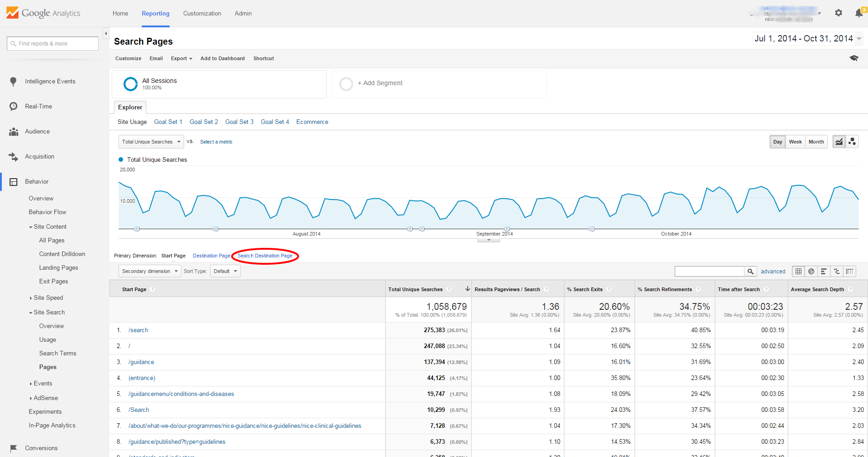Click the Add to Dashboard button
The height and width of the screenshot is (457, 868).
pyautogui.click(x=222, y=58)
